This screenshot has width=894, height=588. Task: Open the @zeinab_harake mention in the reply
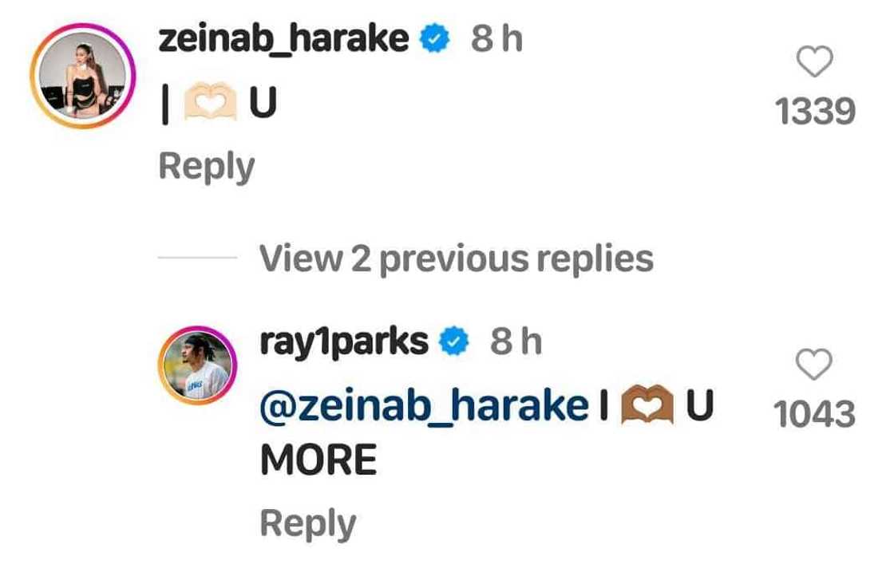click(424, 405)
